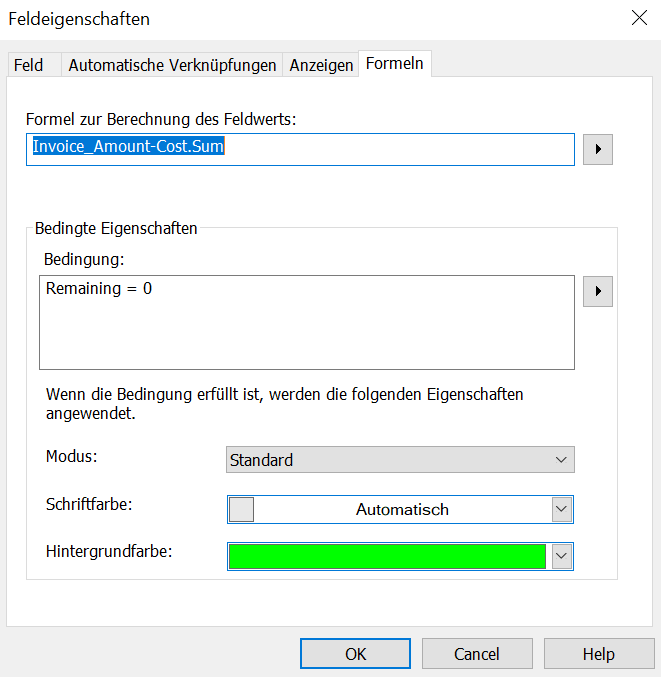Confirm with the OK button
This screenshot has width=661, height=677.
[355, 654]
